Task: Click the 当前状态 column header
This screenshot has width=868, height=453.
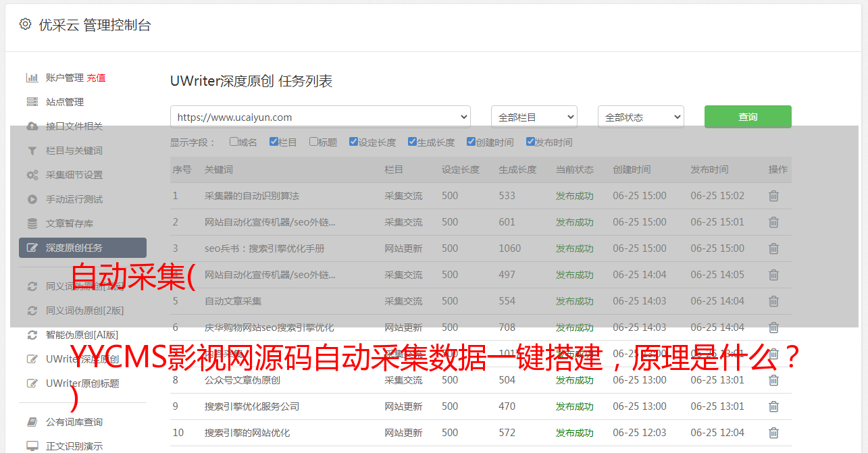Action: click(575, 169)
